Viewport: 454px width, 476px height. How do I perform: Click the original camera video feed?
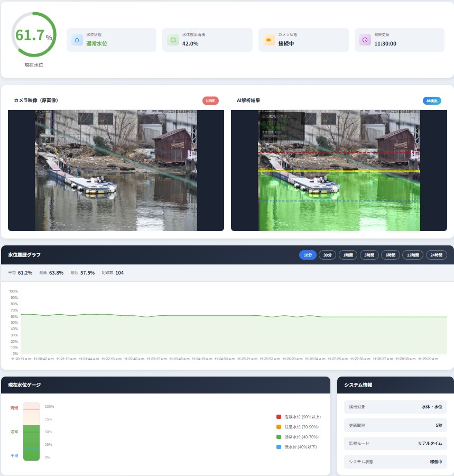pyautogui.click(x=116, y=170)
